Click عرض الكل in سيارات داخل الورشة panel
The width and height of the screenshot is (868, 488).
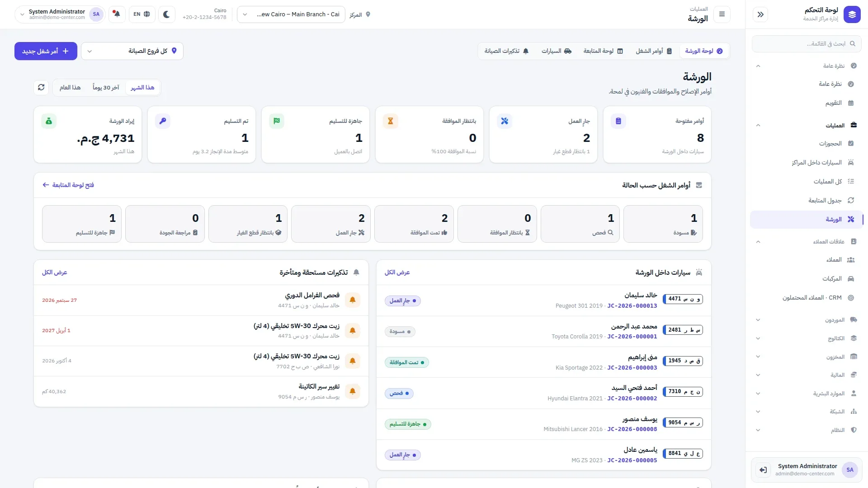397,272
